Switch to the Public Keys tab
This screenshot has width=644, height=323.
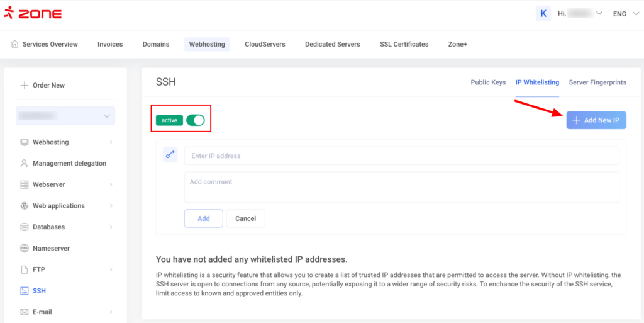(x=488, y=82)
